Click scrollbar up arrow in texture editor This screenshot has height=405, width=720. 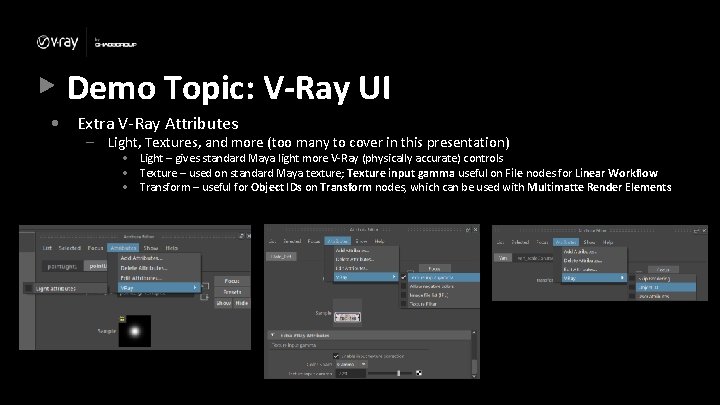(x=474, y=332)
